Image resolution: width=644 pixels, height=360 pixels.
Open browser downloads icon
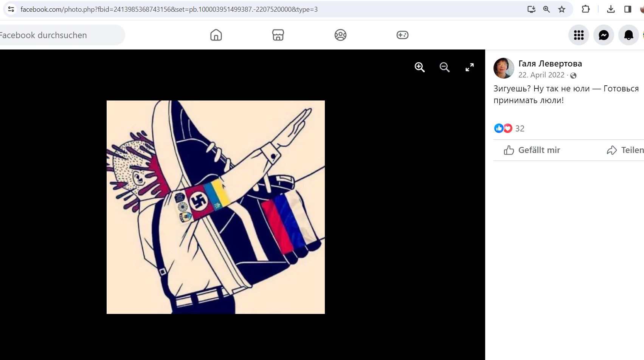click(x=611, y=9)
